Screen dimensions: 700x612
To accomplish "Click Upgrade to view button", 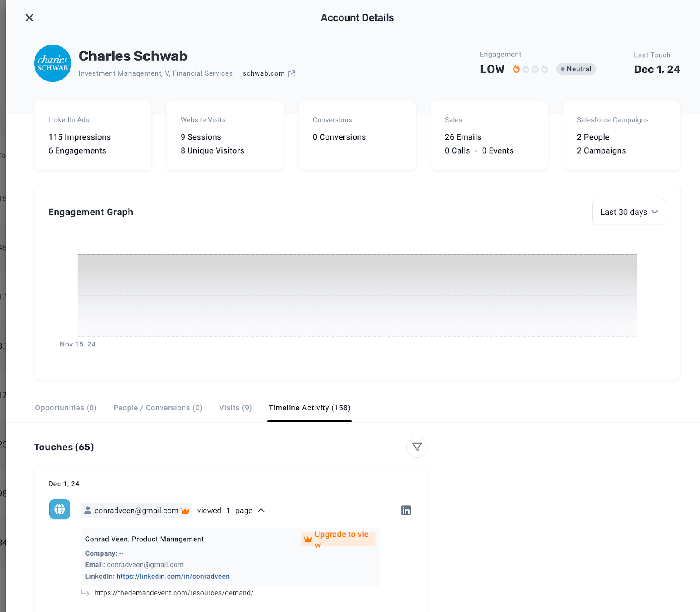I will coord(338,539).
